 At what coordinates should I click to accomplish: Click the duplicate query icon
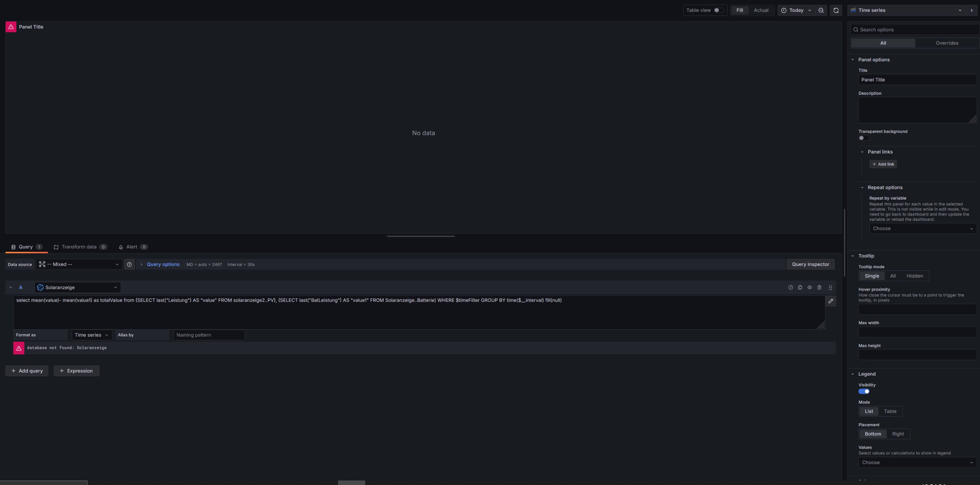800,288
